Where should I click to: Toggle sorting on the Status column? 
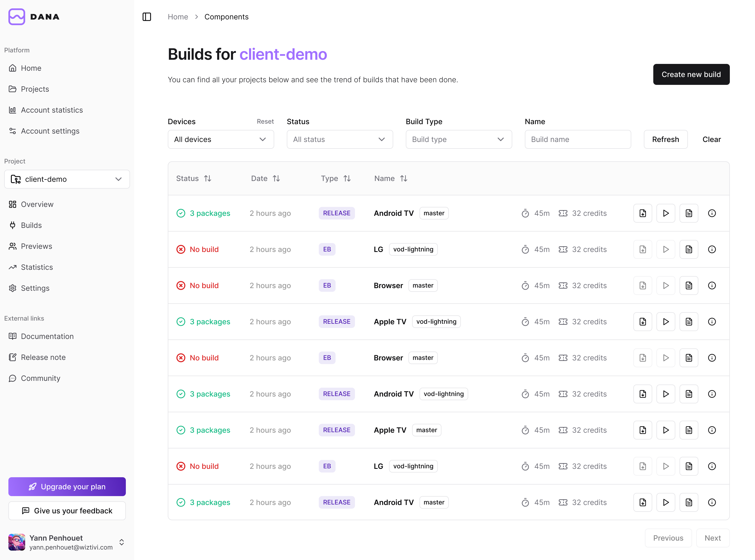coord(208,178)
